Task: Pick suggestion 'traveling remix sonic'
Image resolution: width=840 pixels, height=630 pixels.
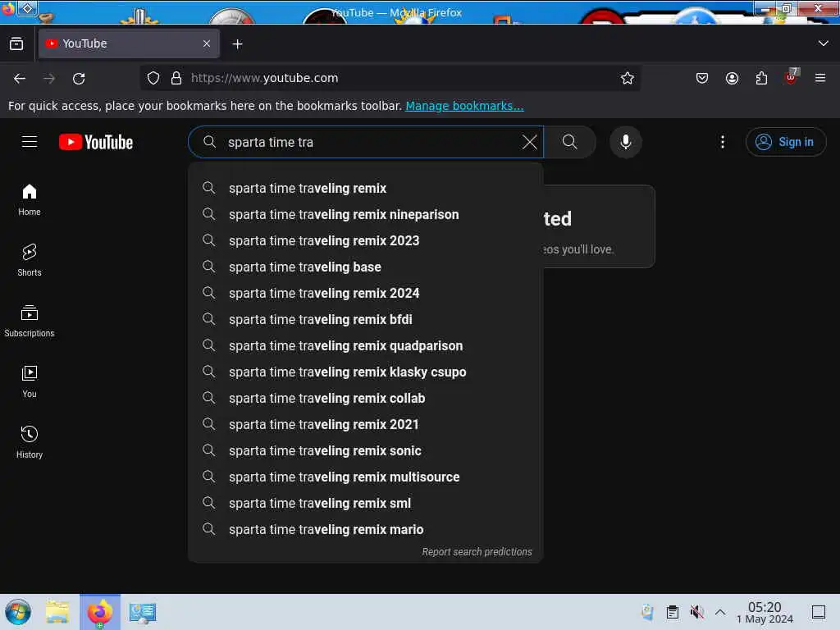Action: (365, 450)
